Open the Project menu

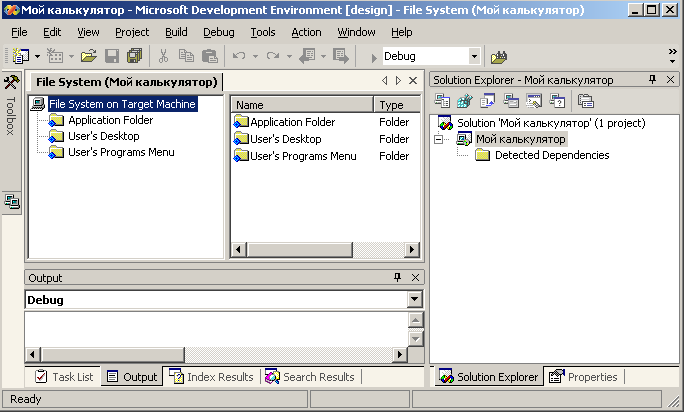pyautogui.click(x=132, y=32)
